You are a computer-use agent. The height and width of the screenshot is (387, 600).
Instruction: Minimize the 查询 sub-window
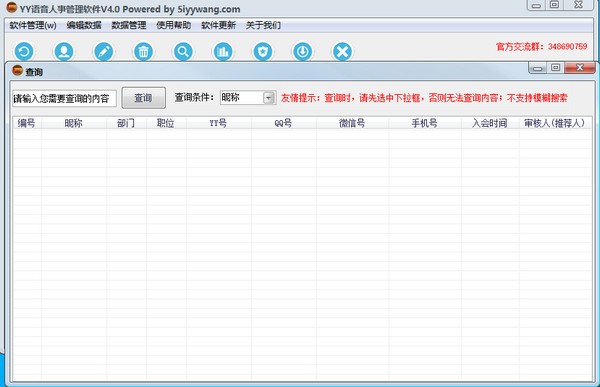538,68
